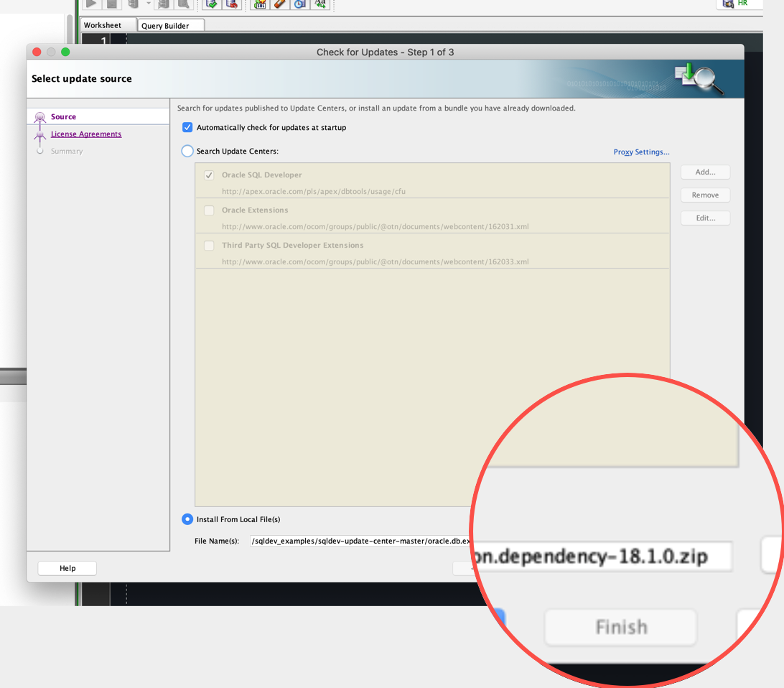The width and height of the screenshot is (784, 688).
Task: Click the Edit... button
Action: (705, 218)
